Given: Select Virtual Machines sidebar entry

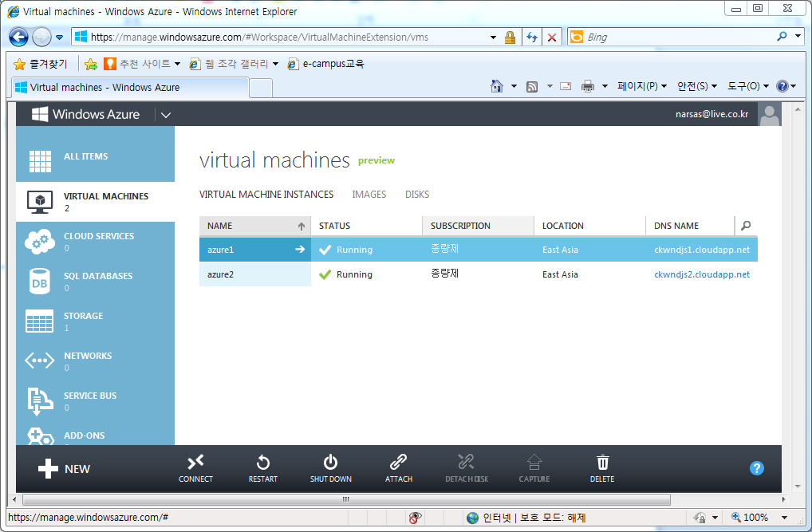Looking at the screenshot, I should [95, 202].
